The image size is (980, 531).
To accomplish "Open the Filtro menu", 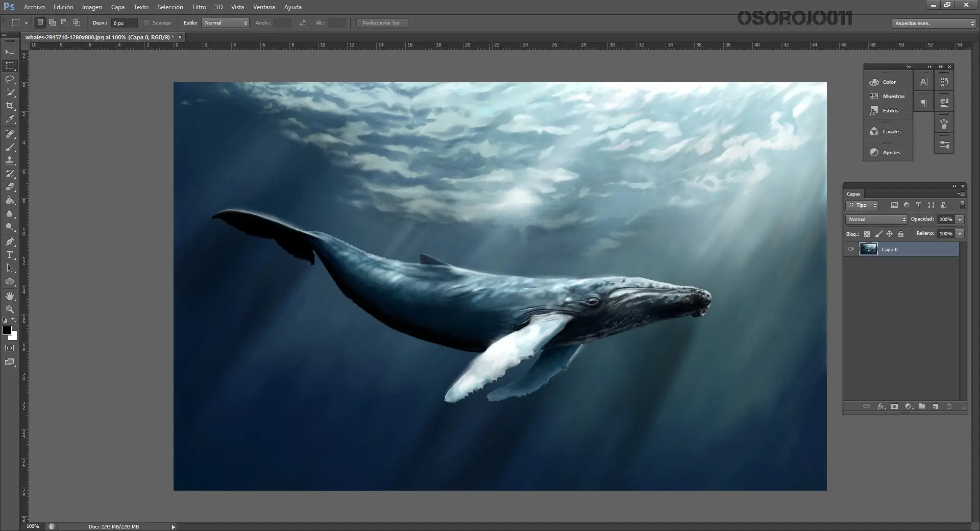I will (199, 7).
